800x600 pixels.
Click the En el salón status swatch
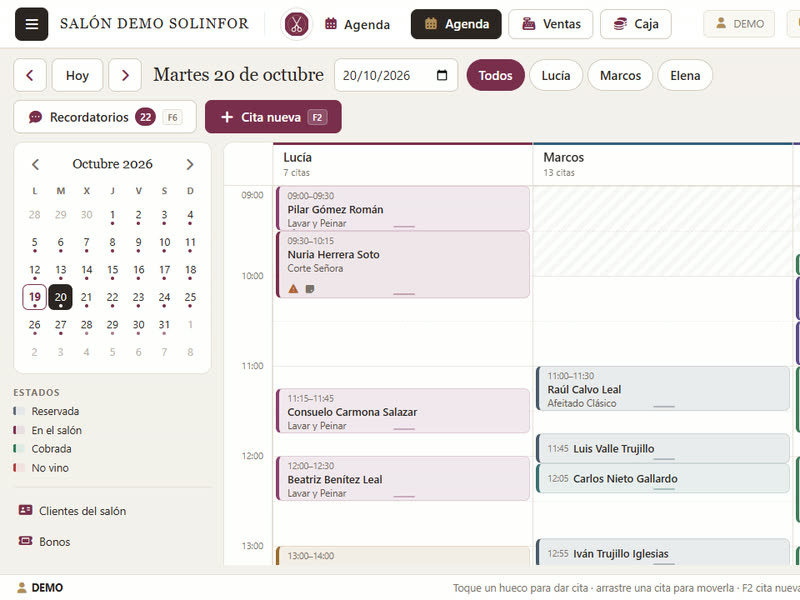click(19, 430)
